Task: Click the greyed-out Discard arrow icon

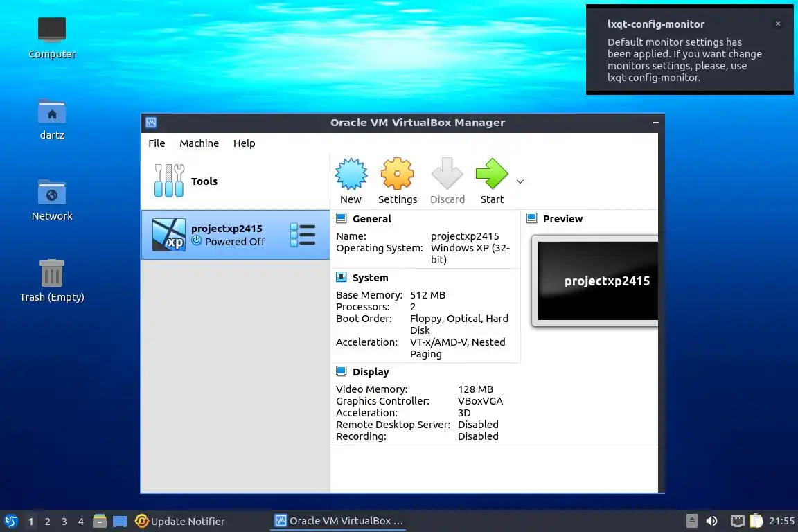Action: 447,174
